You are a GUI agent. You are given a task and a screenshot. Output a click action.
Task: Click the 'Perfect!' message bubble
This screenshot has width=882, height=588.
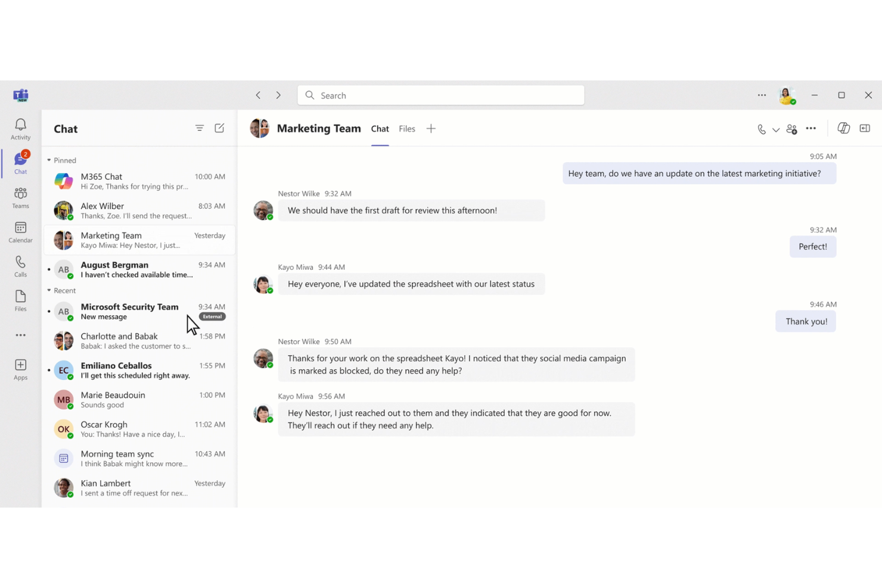click(813, 247)
